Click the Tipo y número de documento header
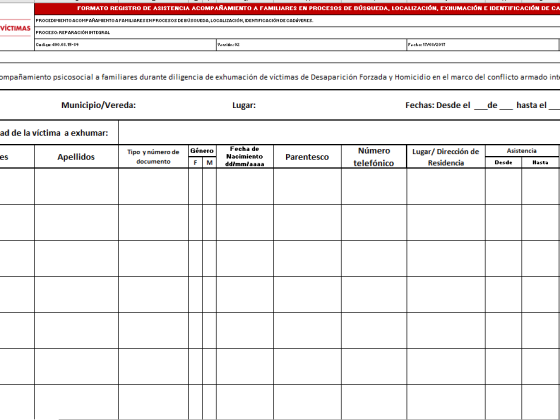 click(x=154, y=157)
